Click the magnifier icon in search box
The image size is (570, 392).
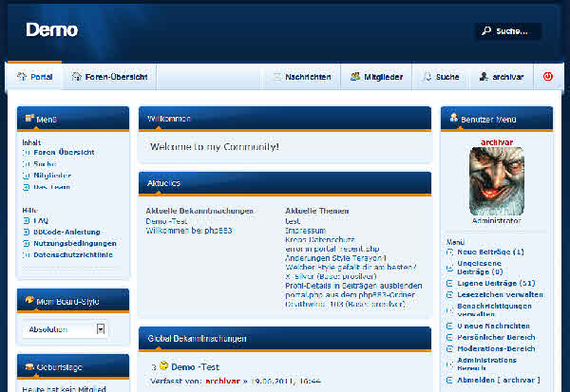(487, 31)
